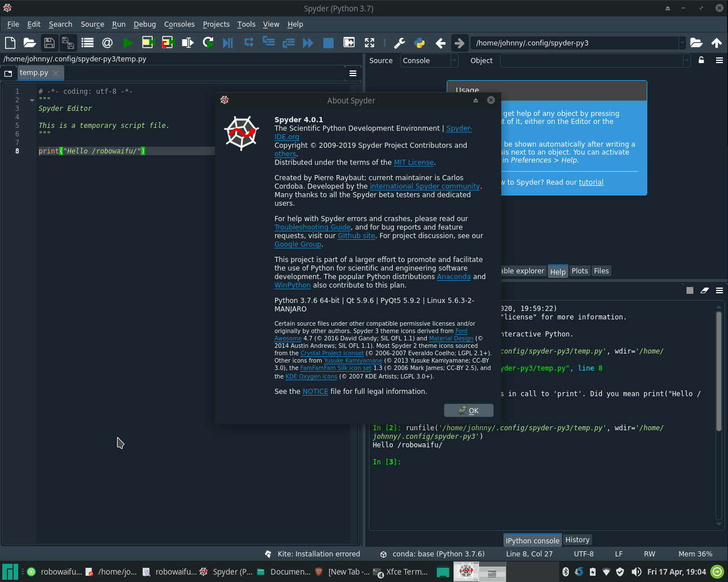Run the file with the green play icon
The height and width of the screenshot is (582, 728).
128,43
